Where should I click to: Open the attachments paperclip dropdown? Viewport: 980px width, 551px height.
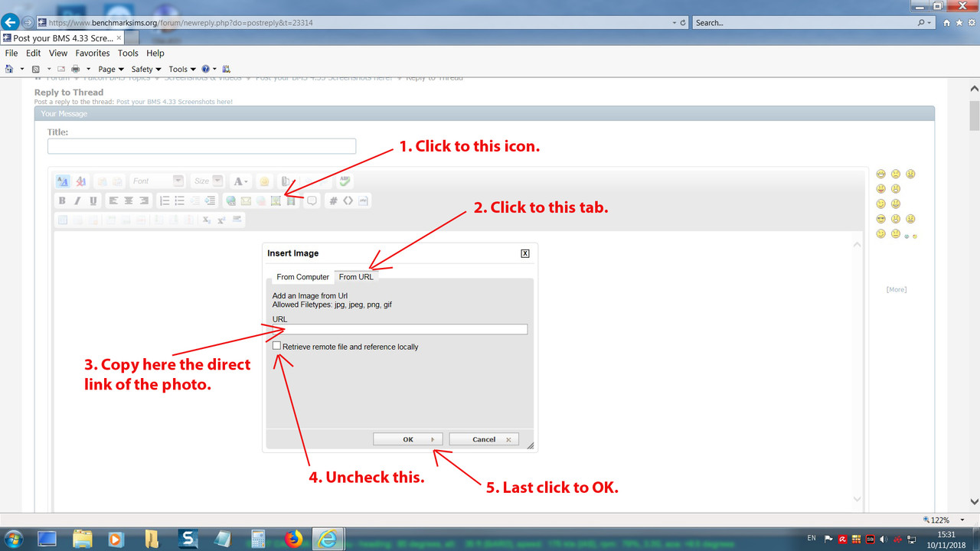tap(289, 181)
